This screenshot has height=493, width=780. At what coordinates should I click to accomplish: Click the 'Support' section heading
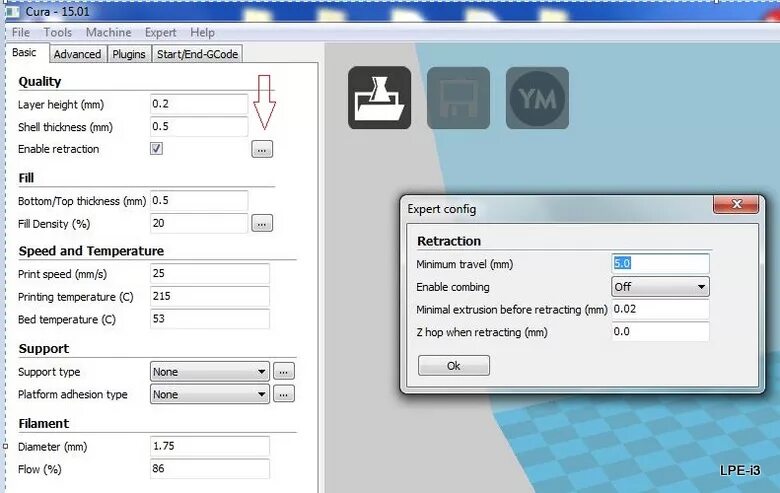44,348
